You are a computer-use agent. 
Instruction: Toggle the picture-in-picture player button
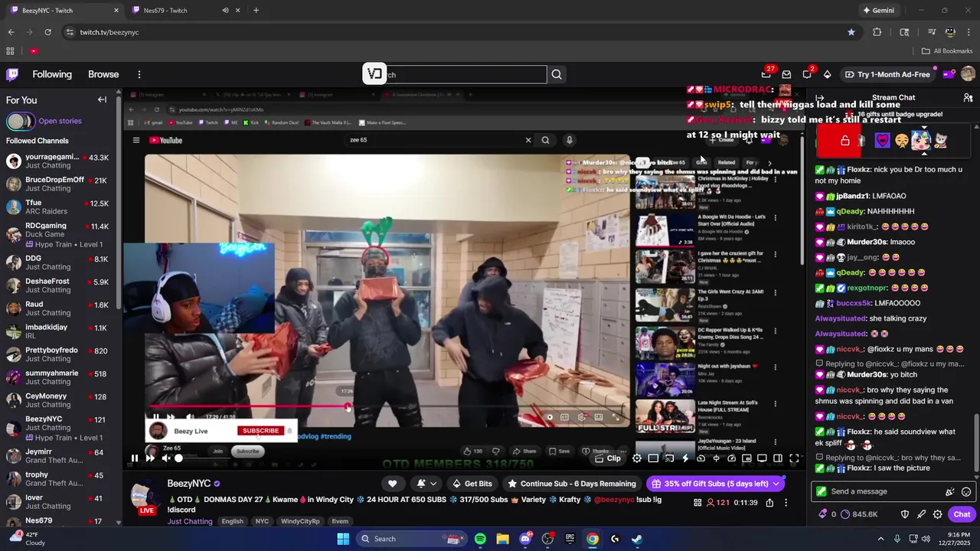click(x=746, y=458)
